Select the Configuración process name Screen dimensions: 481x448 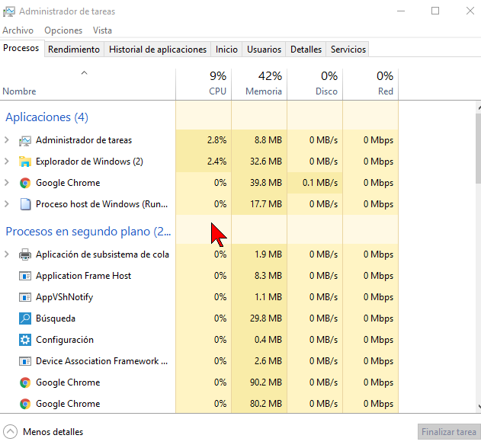click(x=65, y=340)
